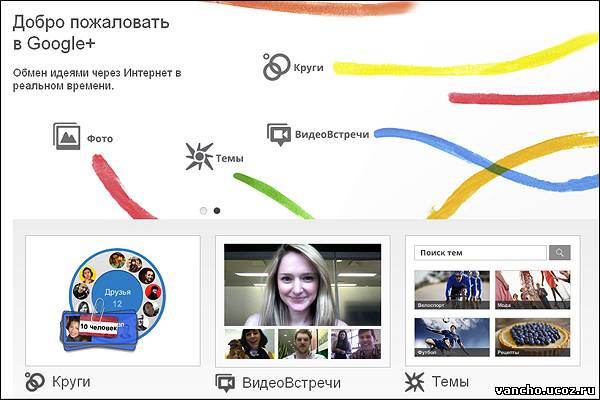Select the first slide dot indicator

tap(203, 211)
